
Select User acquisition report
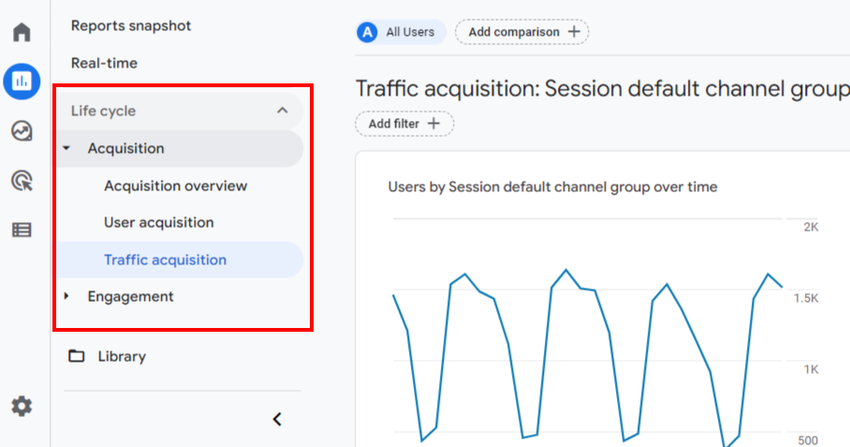[x=159, y=223]
